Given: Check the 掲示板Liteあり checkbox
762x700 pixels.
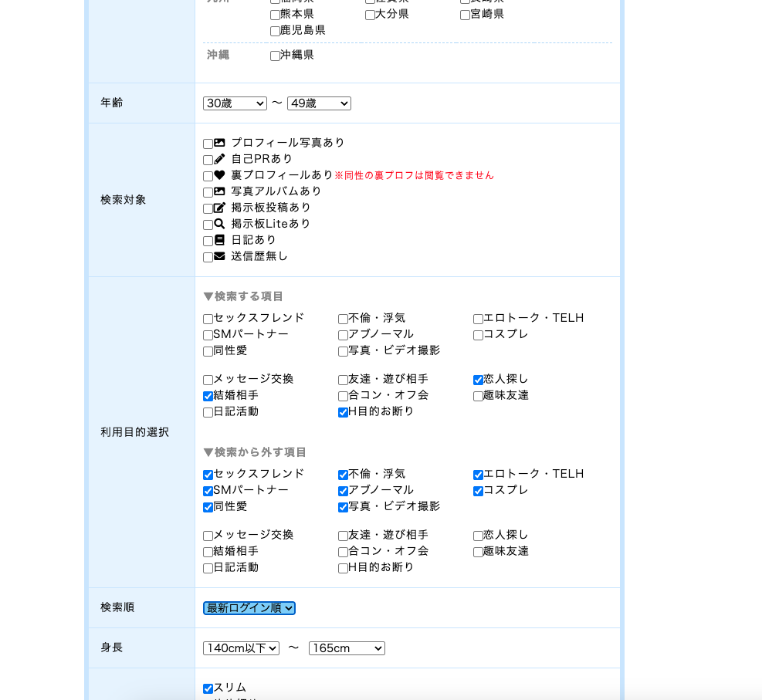Looking at the screenshot, I should (x=208, y=225).
